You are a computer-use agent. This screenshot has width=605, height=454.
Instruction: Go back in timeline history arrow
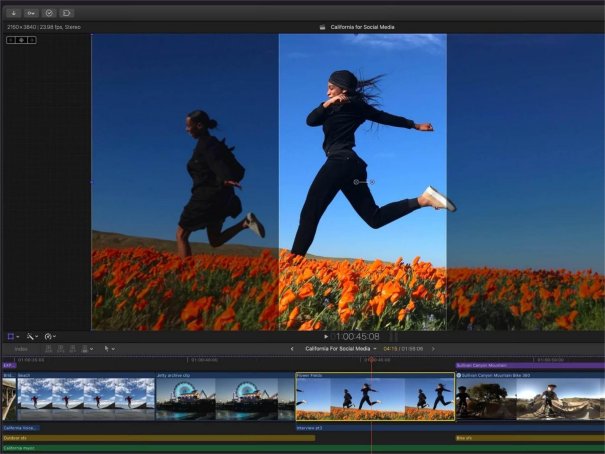point(291,349)
